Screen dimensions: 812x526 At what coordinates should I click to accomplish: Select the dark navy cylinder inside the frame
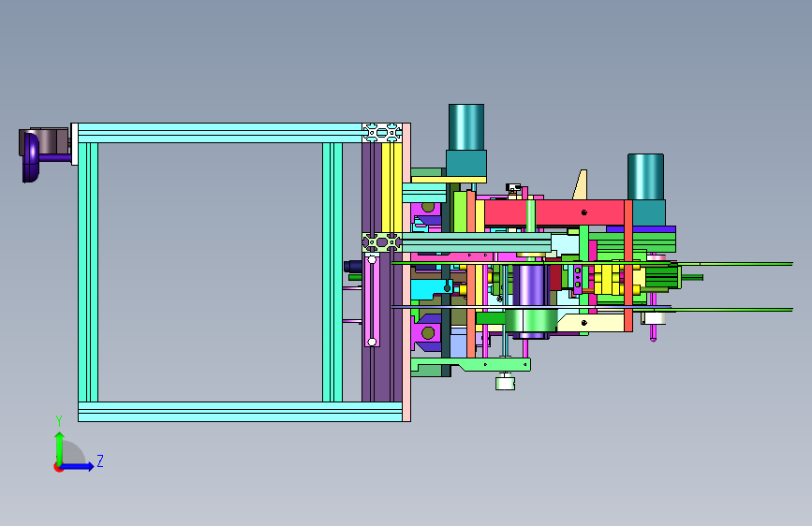point(353,267)
